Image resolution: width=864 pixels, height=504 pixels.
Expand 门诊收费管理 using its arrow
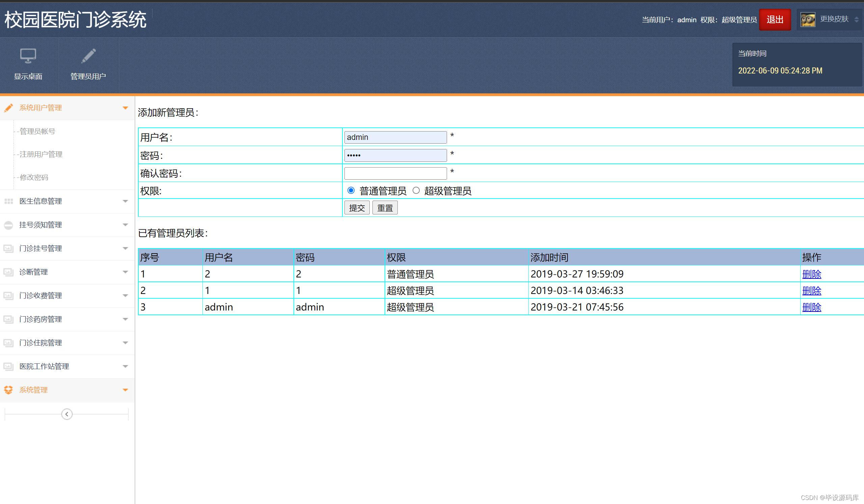coord(126,296)
